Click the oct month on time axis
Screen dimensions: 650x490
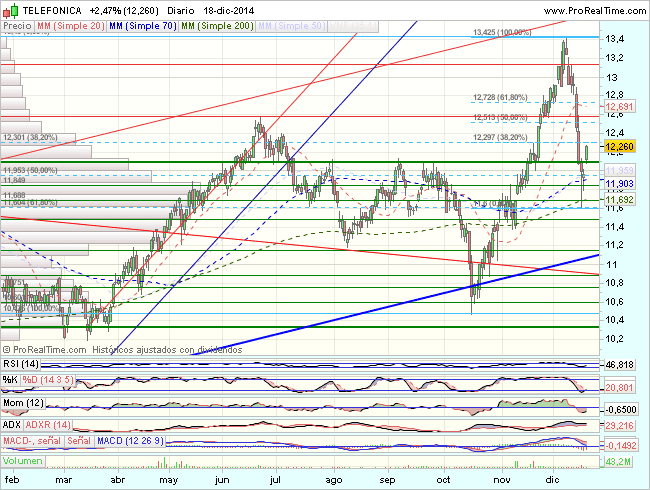point(443,480)
